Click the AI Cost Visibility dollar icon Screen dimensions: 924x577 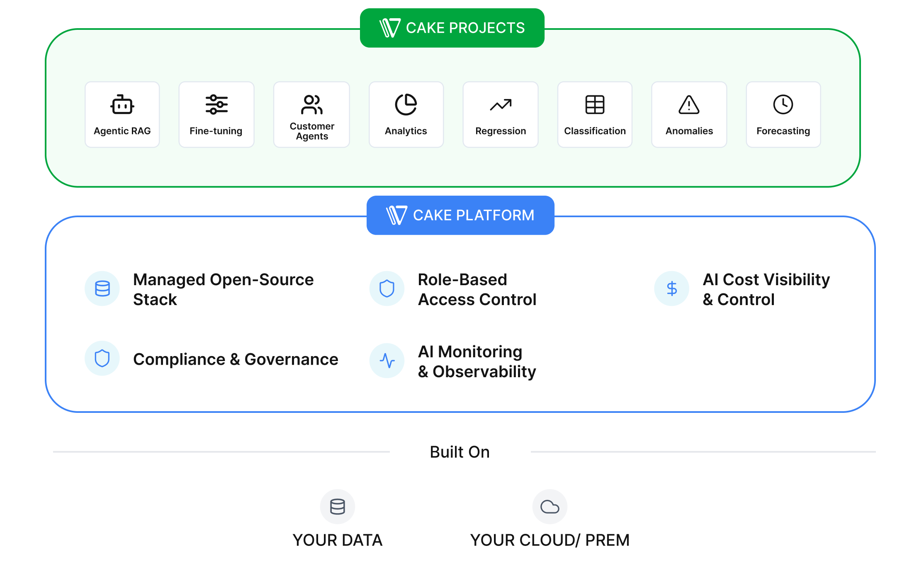pyautogui.click(x=672, y=288)
